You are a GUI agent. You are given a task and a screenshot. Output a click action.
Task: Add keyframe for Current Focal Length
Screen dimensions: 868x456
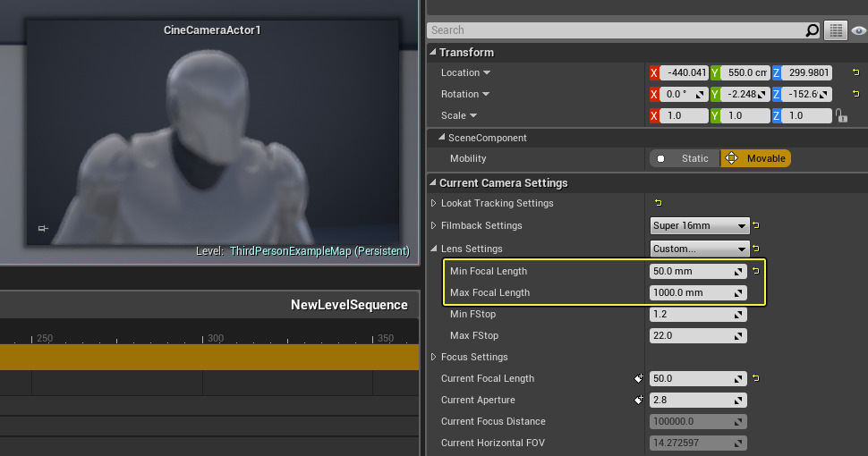click(x=639, y=378)
